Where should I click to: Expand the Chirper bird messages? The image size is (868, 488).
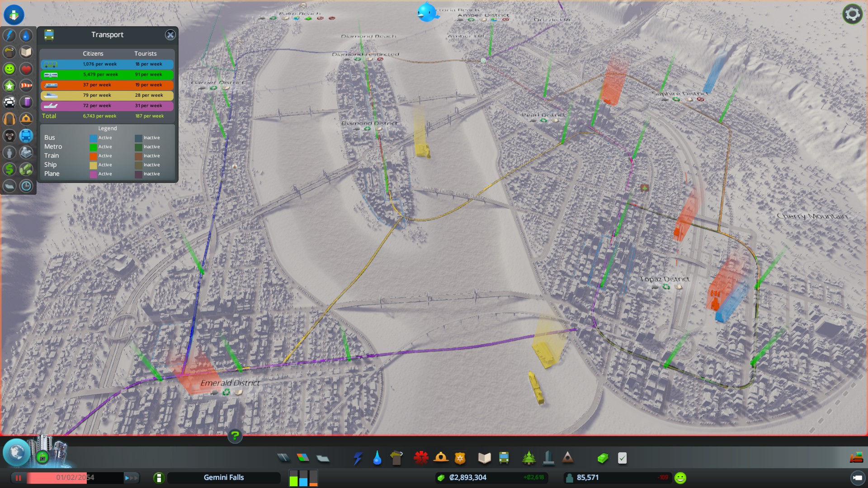(428, 12)
